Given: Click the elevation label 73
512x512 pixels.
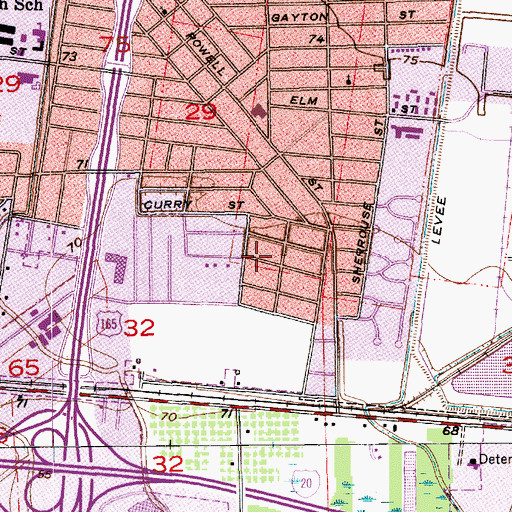Looking at the screenshot, I should click(x=69, y=56).
